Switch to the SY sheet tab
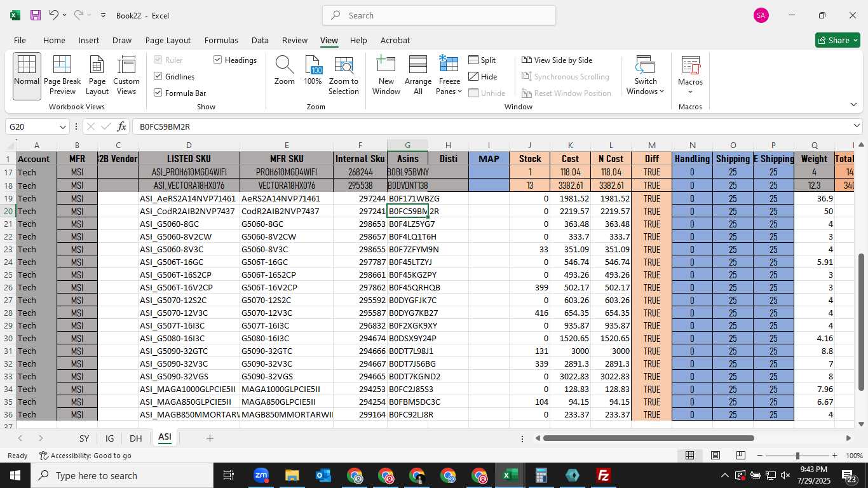 (x=84, y=438)
